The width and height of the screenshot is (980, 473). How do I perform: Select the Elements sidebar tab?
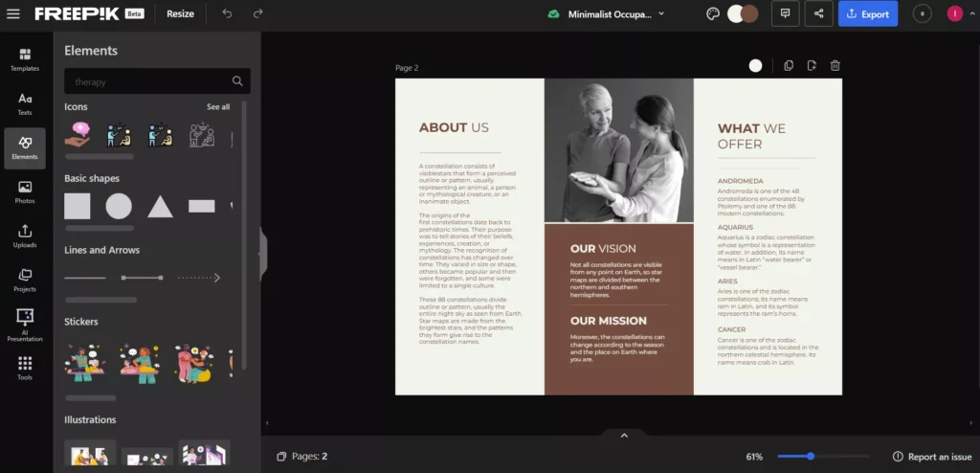[x=25, y=148]
